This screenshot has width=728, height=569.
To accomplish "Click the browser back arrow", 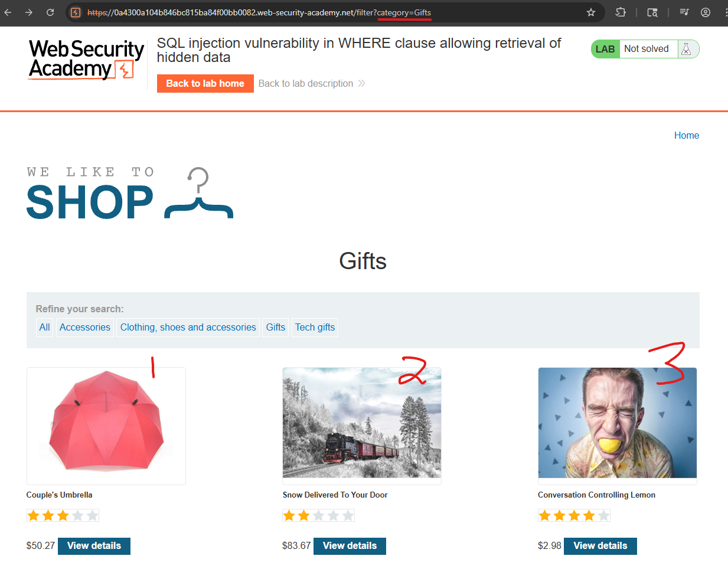I will click(x=8, y=12).
